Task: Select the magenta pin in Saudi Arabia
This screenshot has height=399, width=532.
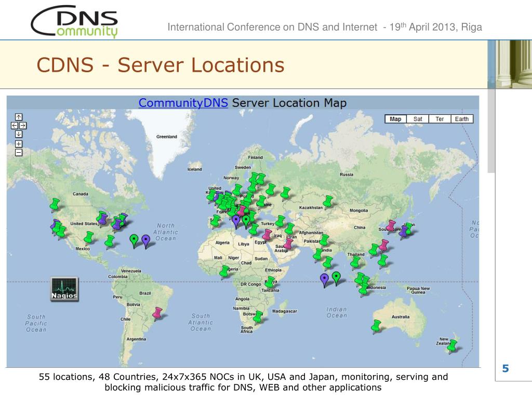Action: tap(288, 244)
